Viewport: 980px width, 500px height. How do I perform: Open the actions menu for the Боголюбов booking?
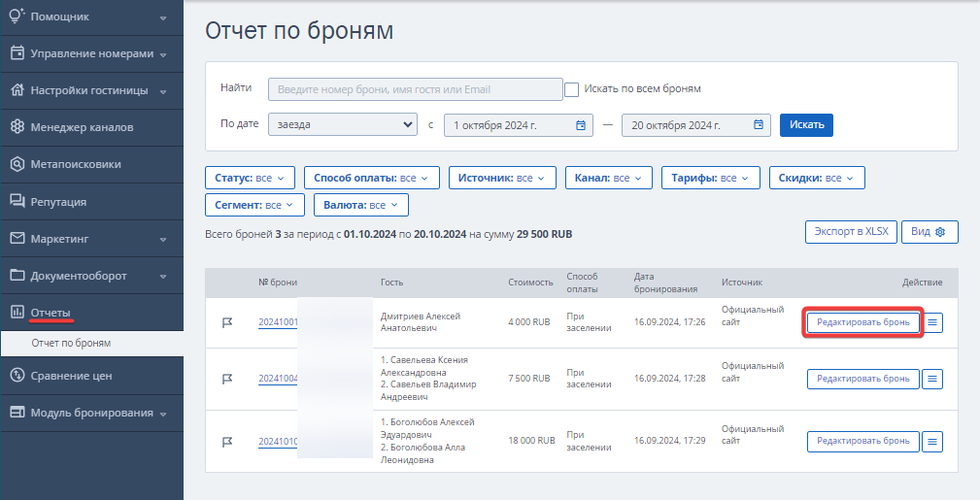pyautogui.click(x=932, y=442)
